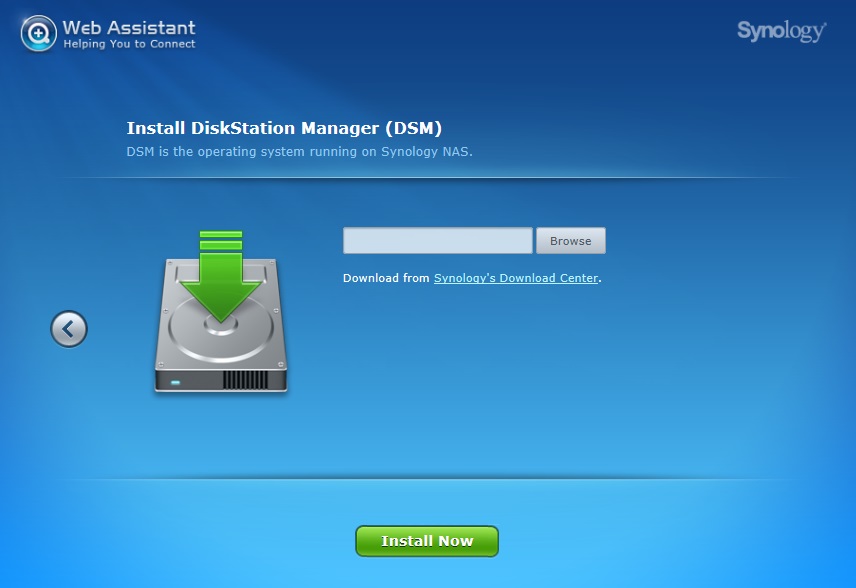Focus the DSM file path input field
The height and width of the screenshot is (588, 856).
437,241
